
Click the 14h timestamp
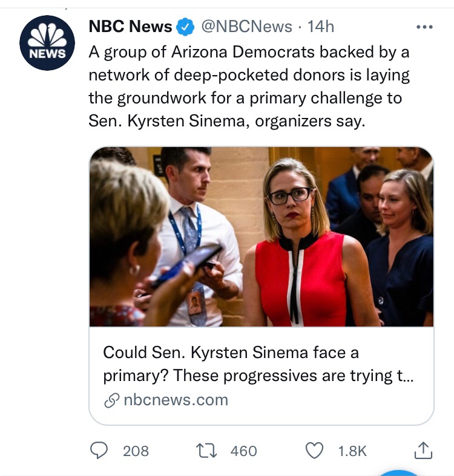tap(321, 27)
